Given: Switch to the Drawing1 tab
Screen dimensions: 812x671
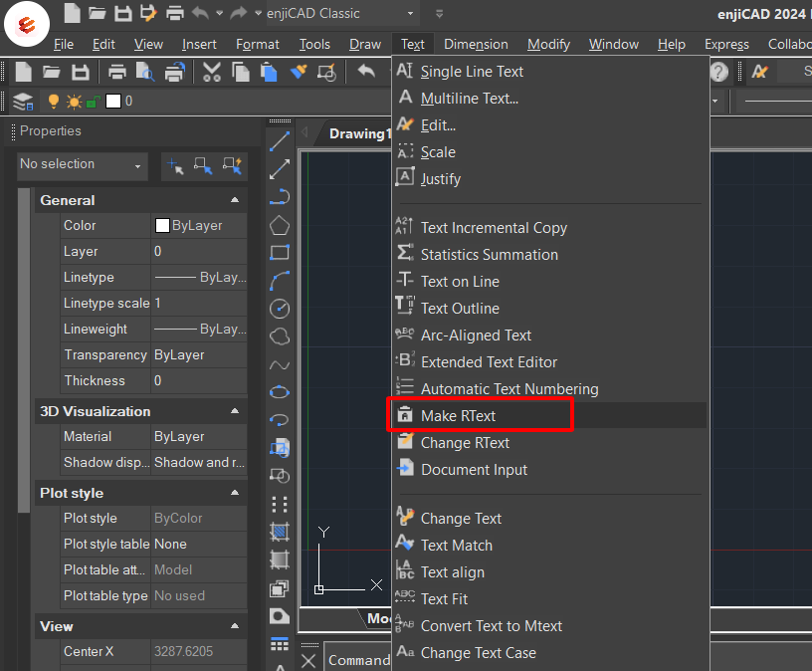Looking at the screenshot, I should click(359, 133).
